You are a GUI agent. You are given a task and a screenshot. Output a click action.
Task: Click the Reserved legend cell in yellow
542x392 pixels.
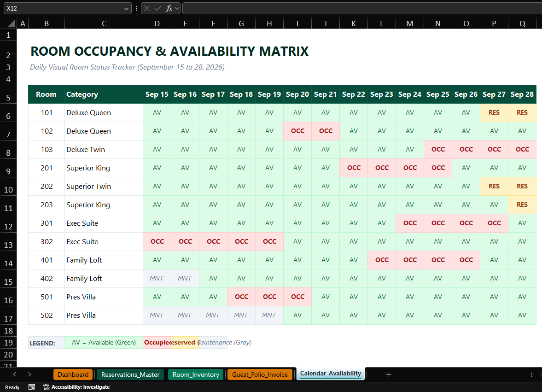(185, 343)
